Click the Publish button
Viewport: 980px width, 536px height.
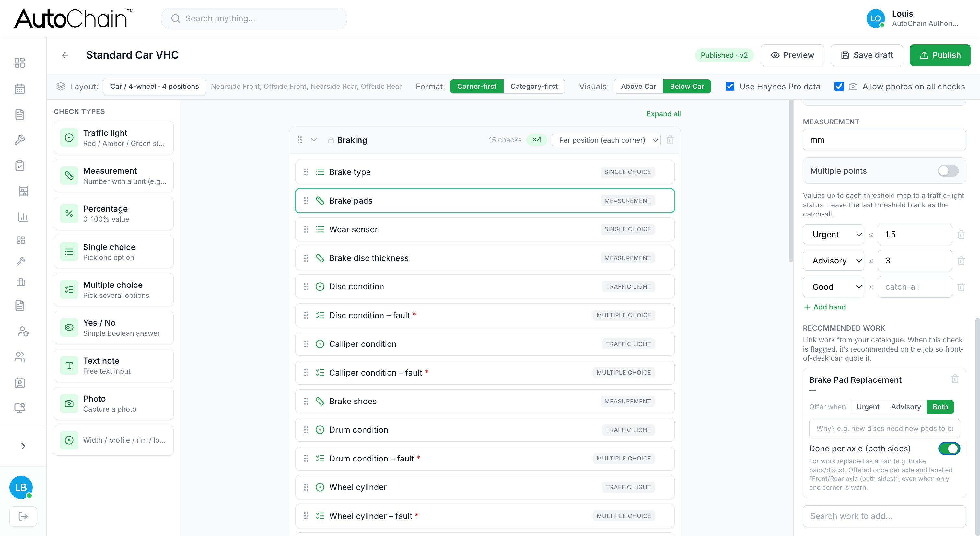tap(940, 55)
